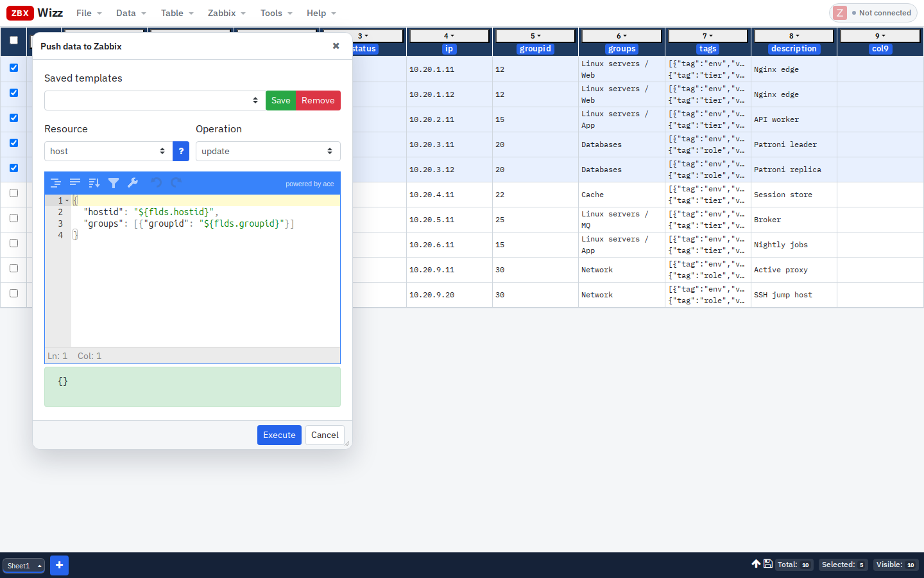Sort contents icon in editor toolbar
The width and height of the screenshot is (924, 578).
click(94, 183)
